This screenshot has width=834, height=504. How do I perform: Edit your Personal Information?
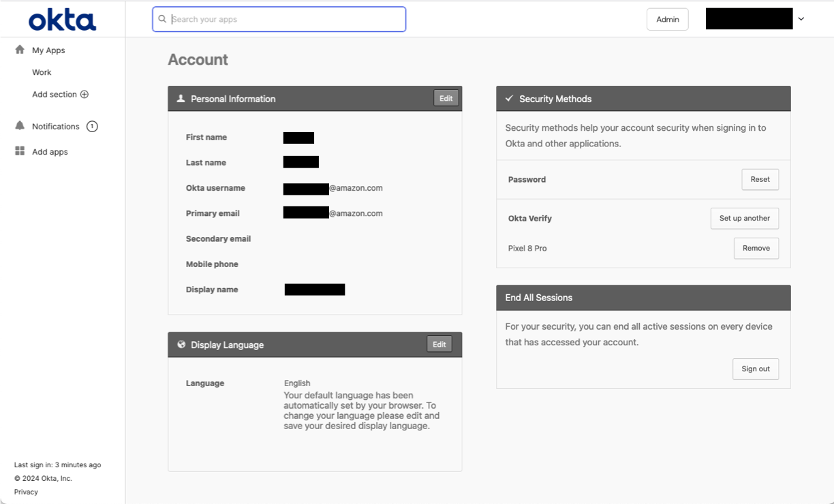pyautogui.click(x=446, y=97)
